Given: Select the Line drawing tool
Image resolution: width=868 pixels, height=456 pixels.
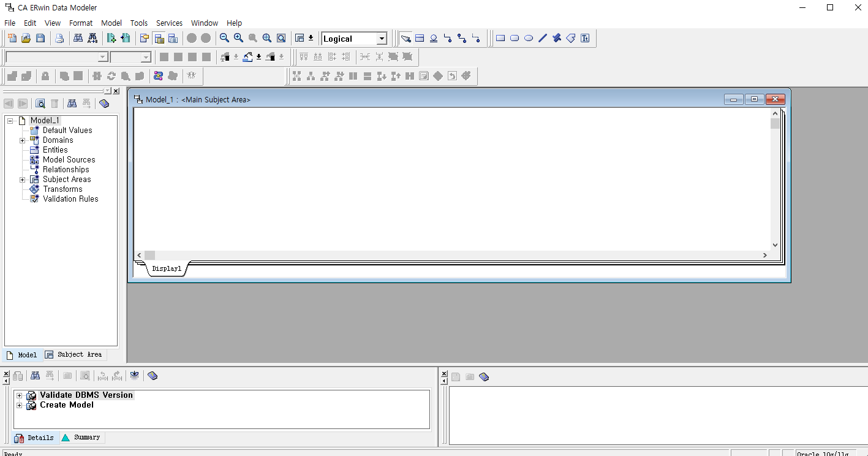Looking at the screenshot, I should click(543, 38).
